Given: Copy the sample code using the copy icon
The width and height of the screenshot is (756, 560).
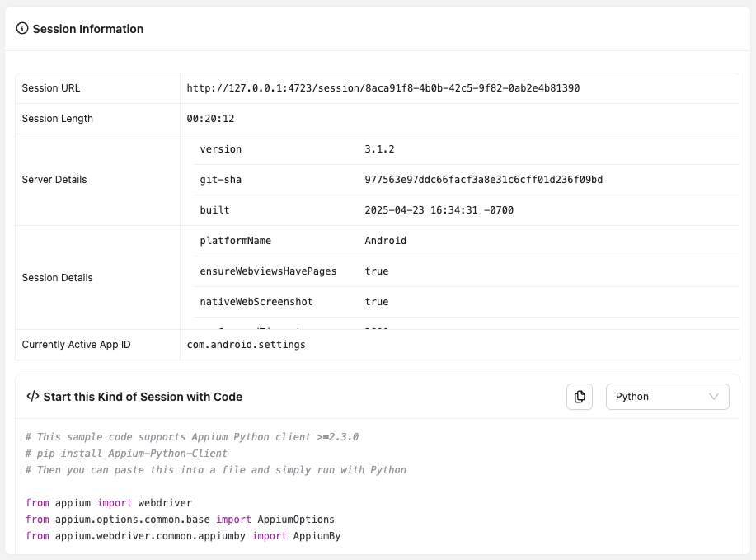Looking at the screenshot, I should 579,397.
